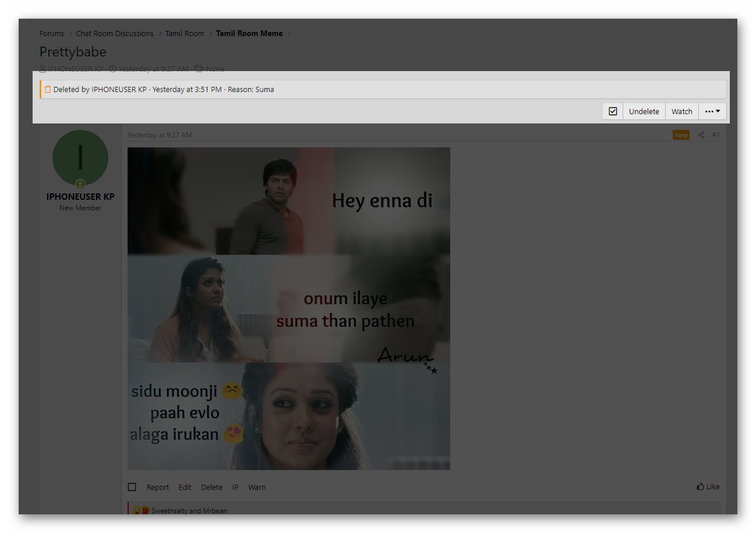Select the Warn link under post
This screenshot has height=533, width=756.
tap(257, 487)
